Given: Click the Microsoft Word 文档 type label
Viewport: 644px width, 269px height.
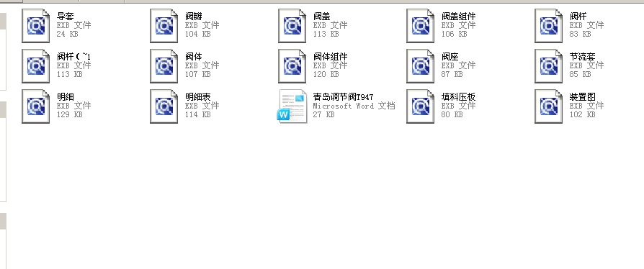Looking at the screenshot, I should pos(354,106).
